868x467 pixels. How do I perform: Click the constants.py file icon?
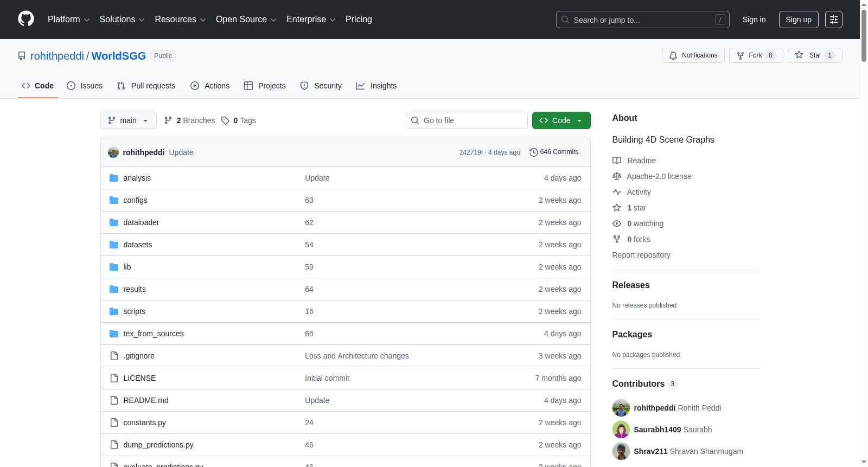[x=114, y=423]
